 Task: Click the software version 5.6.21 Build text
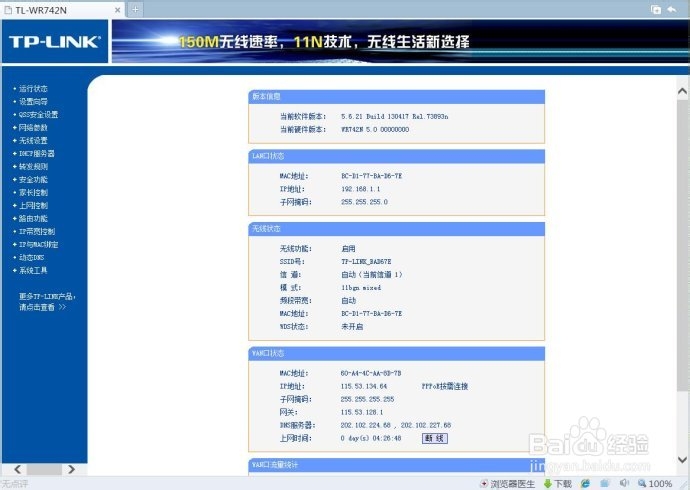394,117
